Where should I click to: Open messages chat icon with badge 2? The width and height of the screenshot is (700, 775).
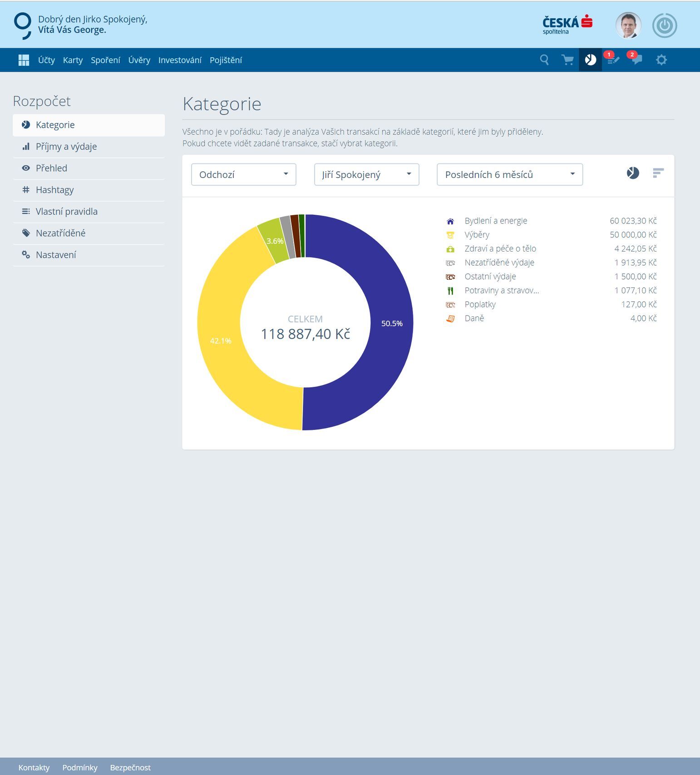click(x=636, y=59)
